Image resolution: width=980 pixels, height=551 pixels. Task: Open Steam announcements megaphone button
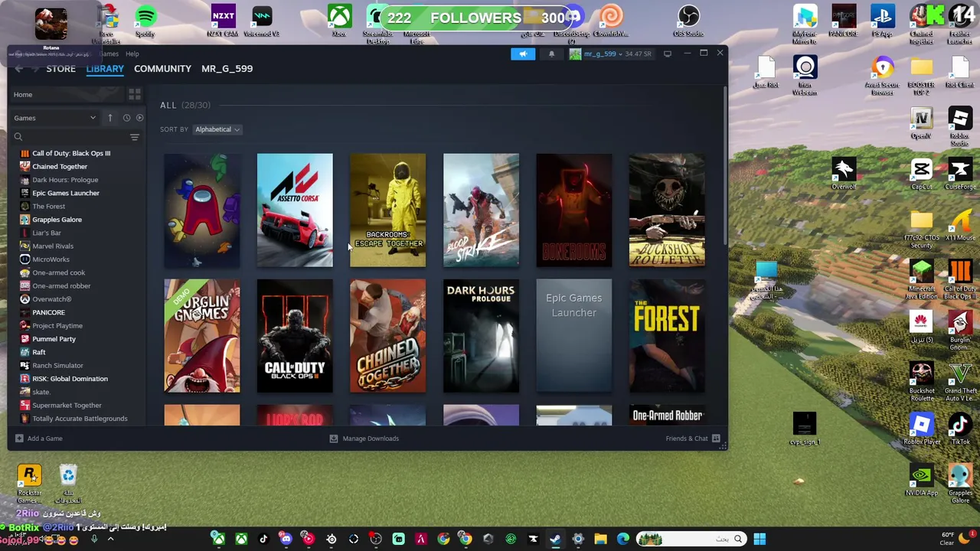click(x=523, y=54)
